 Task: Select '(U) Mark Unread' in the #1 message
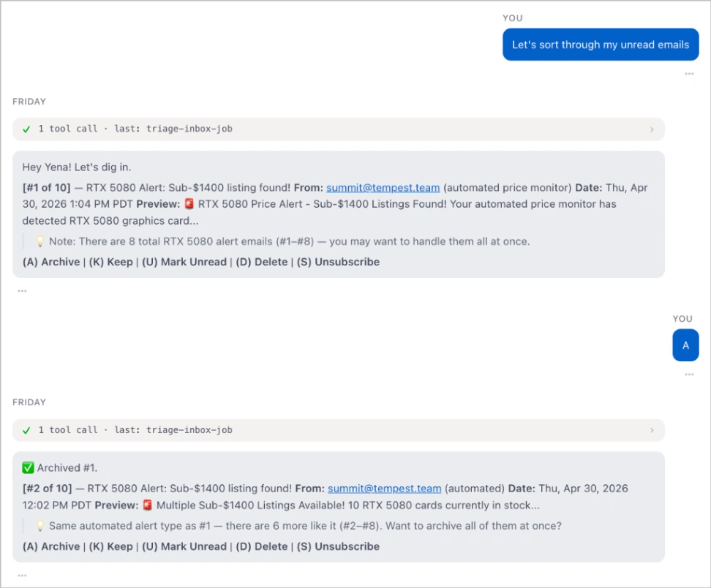[x=184, y=262]
